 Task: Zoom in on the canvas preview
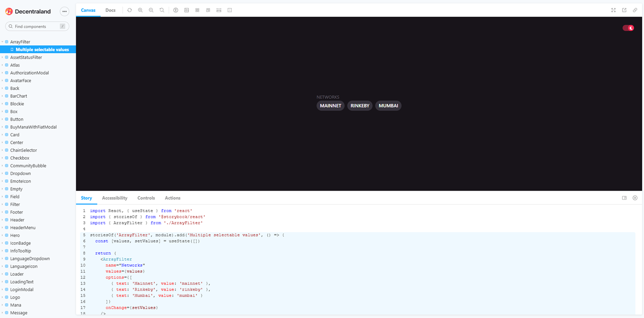pyautogui.click(x=140, y=10)
